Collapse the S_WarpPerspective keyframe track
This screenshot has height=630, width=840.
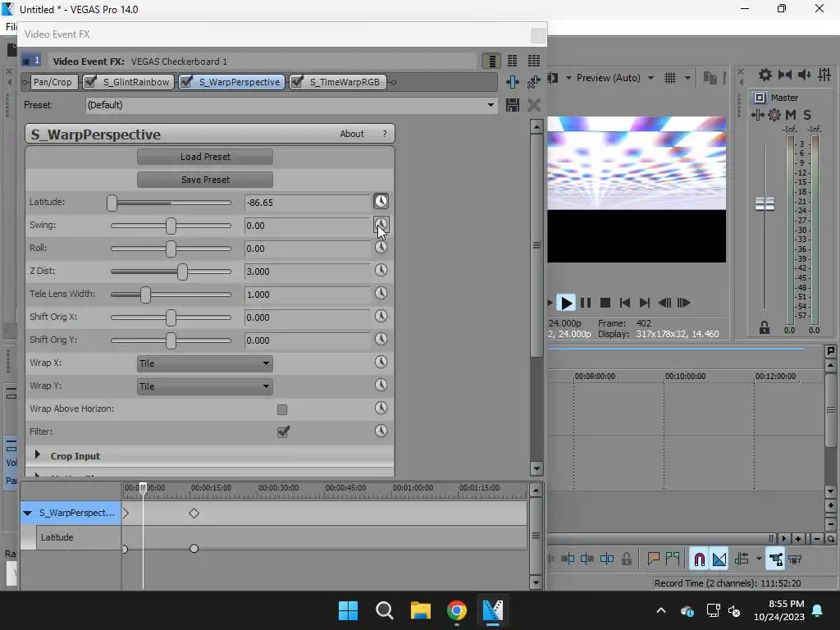coord(27,514)
